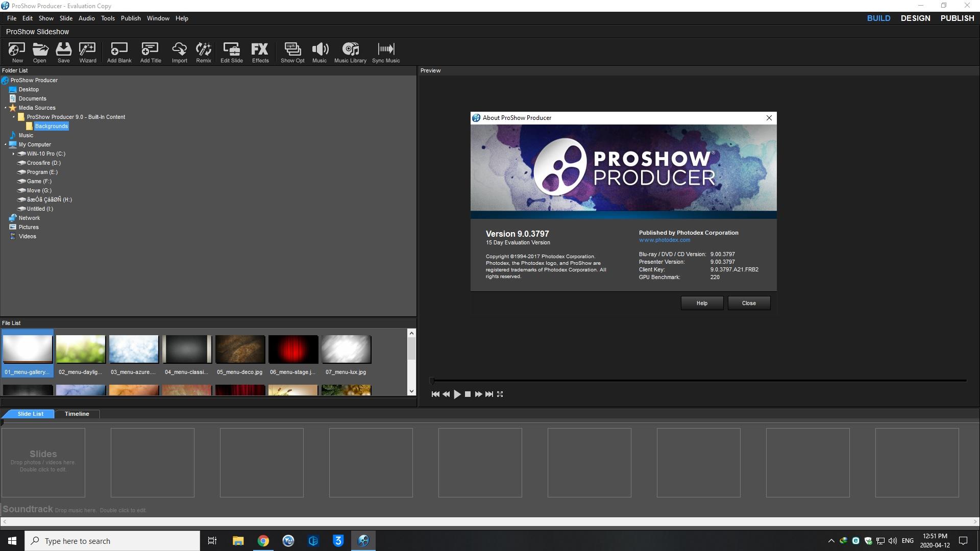Open the Publish menu
This screenshot has width=980, height=551.
coord(131,18)
